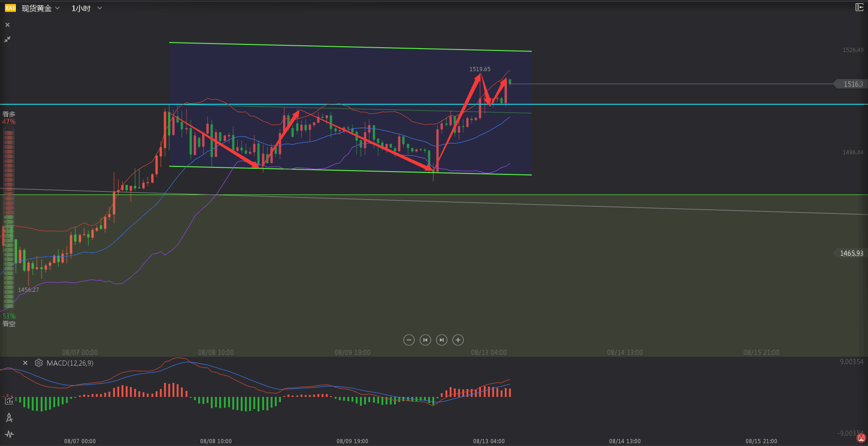Zoom in the chart with the plus button

pyautogui.click(x=458, y=340)
